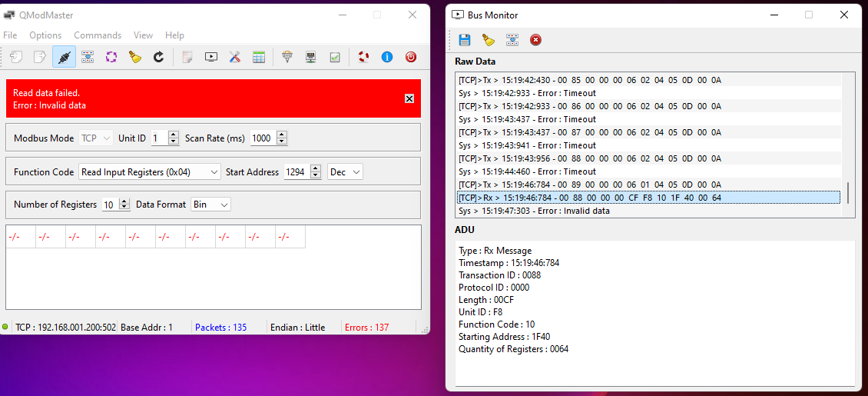
Task: Open the Options menu
Action: click(x=45, y=35)
